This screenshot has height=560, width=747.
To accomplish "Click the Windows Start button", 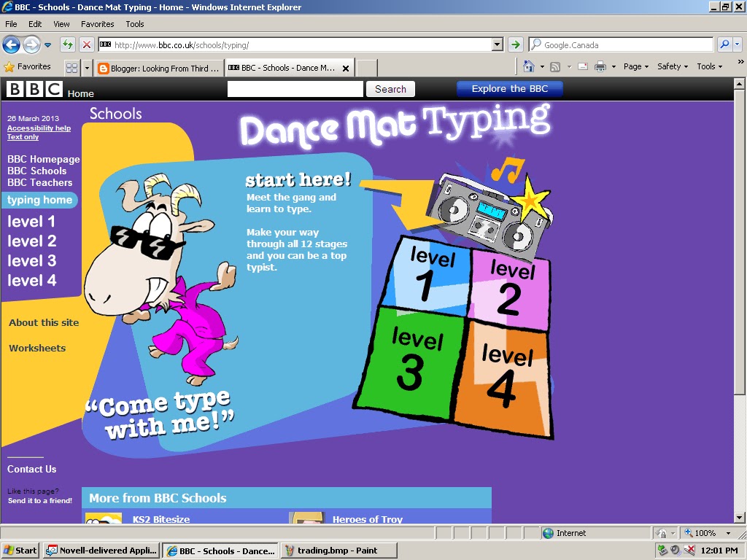I will click(x=20, y=551).
